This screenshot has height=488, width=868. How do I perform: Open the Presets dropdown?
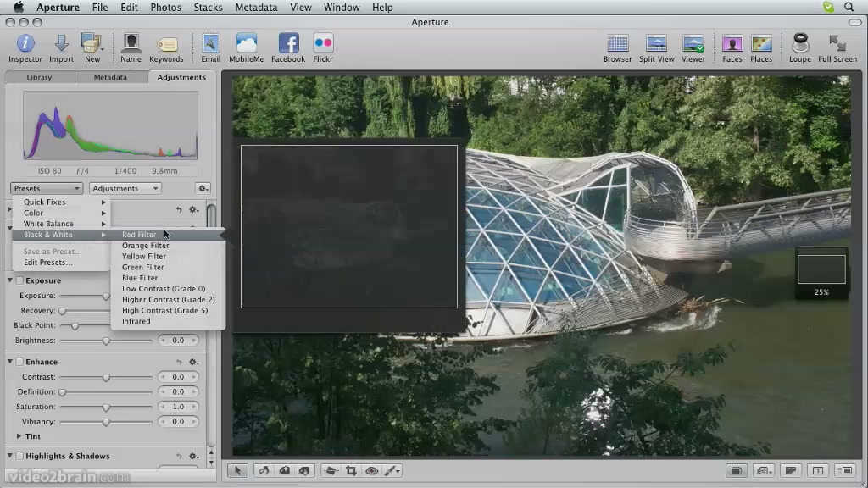pos(46,189)
